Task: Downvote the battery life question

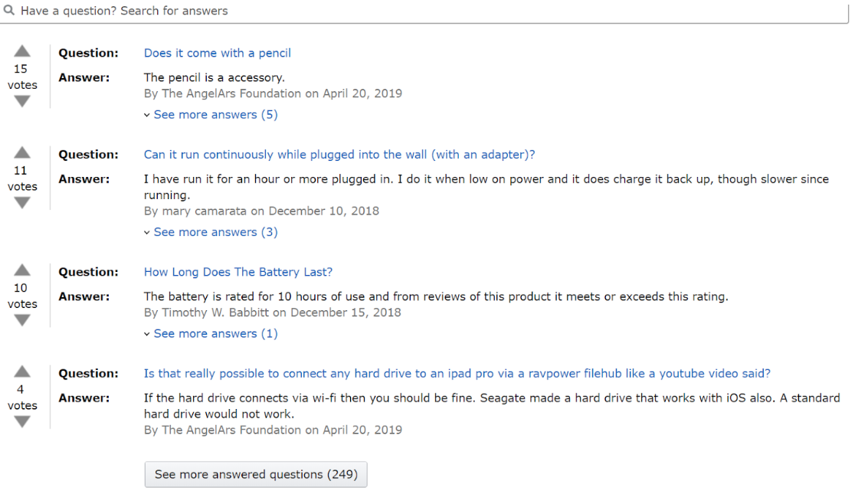Action: tap(22, 320)
